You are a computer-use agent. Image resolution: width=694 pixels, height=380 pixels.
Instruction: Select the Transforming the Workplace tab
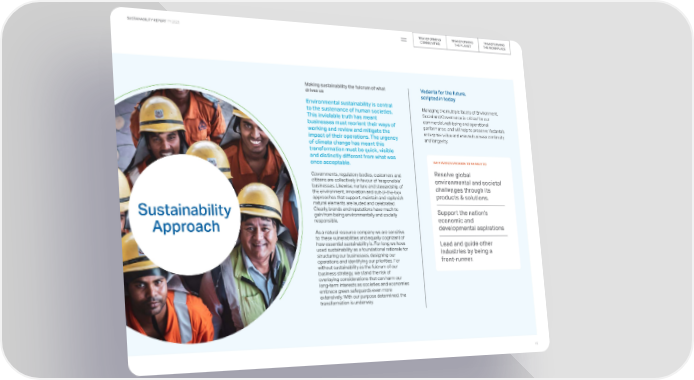494,46
